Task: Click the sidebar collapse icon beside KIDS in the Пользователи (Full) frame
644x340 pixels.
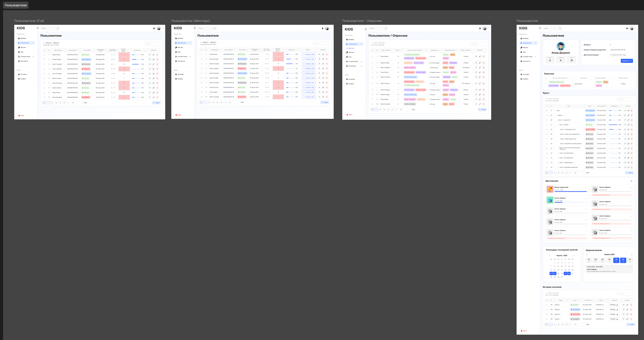Action: [38, 28]
